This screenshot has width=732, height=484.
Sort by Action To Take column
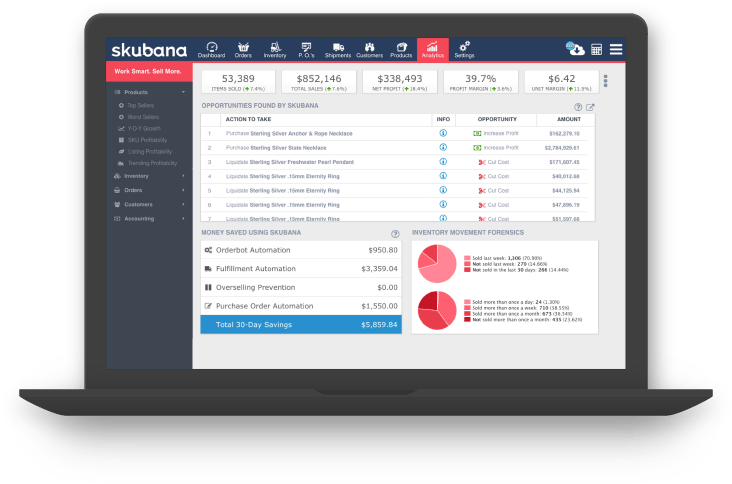(248, 119)
